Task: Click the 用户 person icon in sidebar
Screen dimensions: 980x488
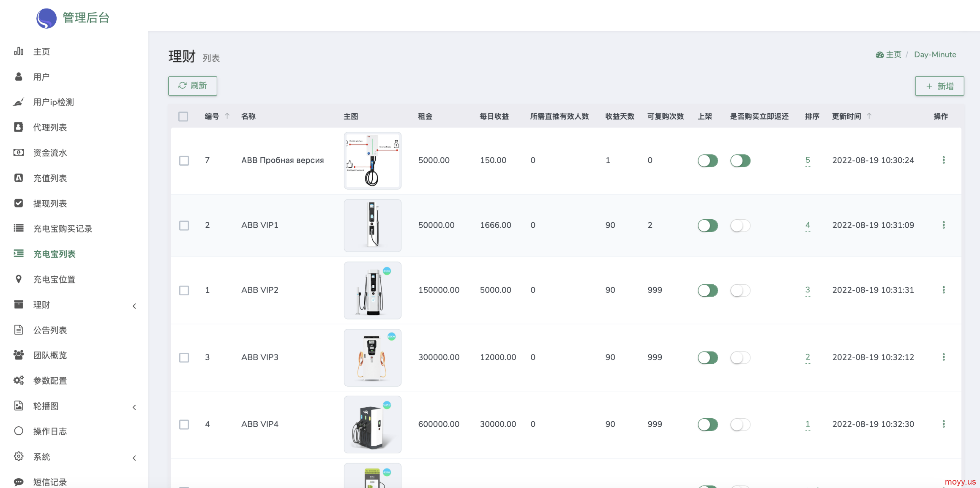Action: pyautogui.click(x=19, y=76)
